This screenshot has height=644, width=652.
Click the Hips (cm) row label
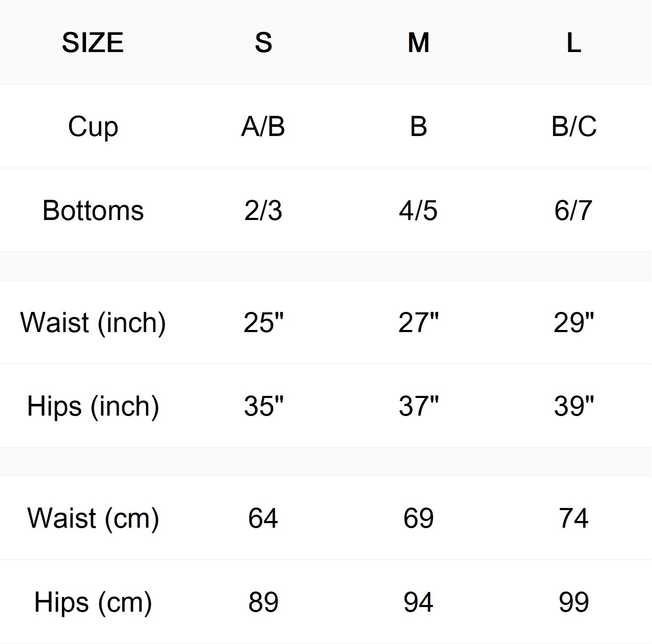(x=93, y=602)
